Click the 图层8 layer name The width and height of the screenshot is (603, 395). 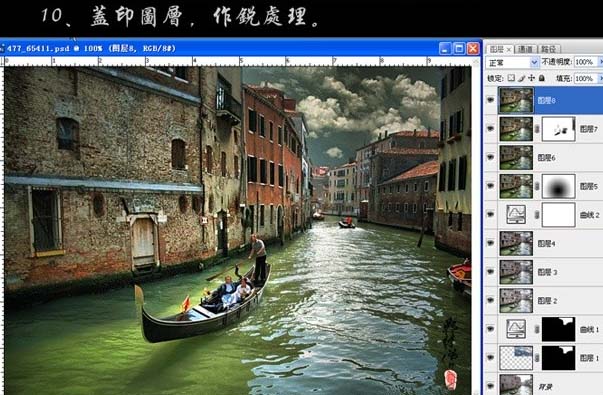point(546,100)
